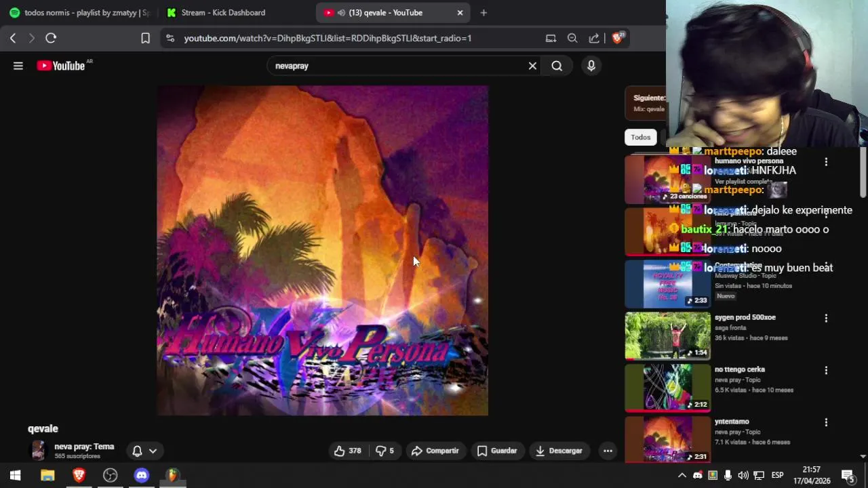868x488 pixels.
Task: Open Discord from the taskbar
Action: point(141,475)
